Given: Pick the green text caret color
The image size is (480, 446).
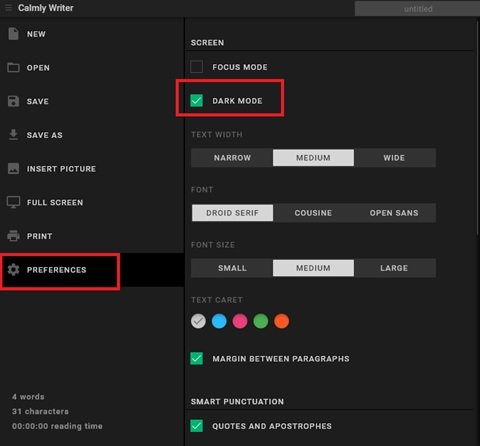Looking at the screenshot, I should [261, 321].
